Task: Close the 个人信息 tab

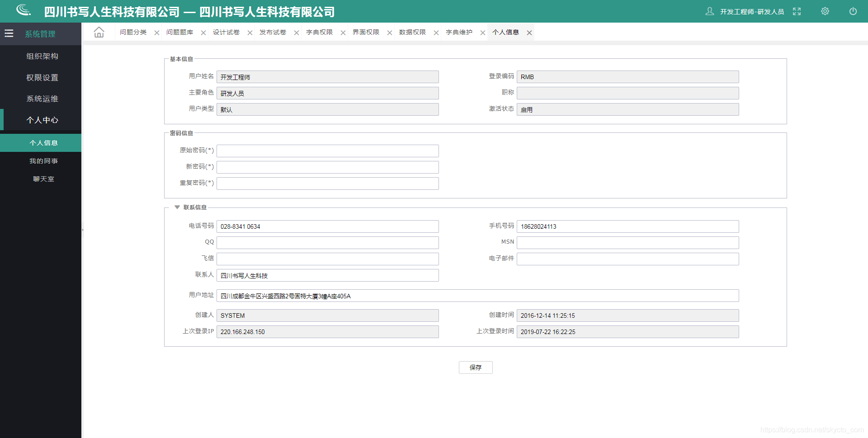Action: [529, 33]
